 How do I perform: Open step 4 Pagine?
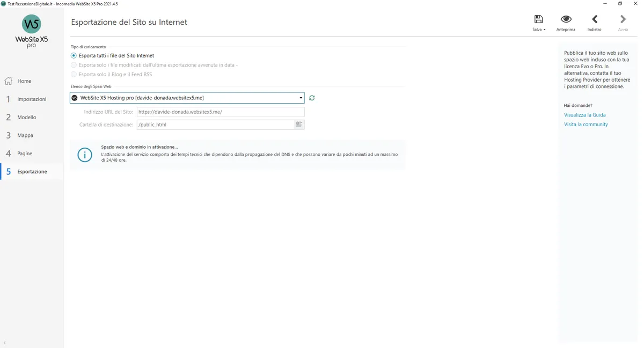tap(32, 154)
